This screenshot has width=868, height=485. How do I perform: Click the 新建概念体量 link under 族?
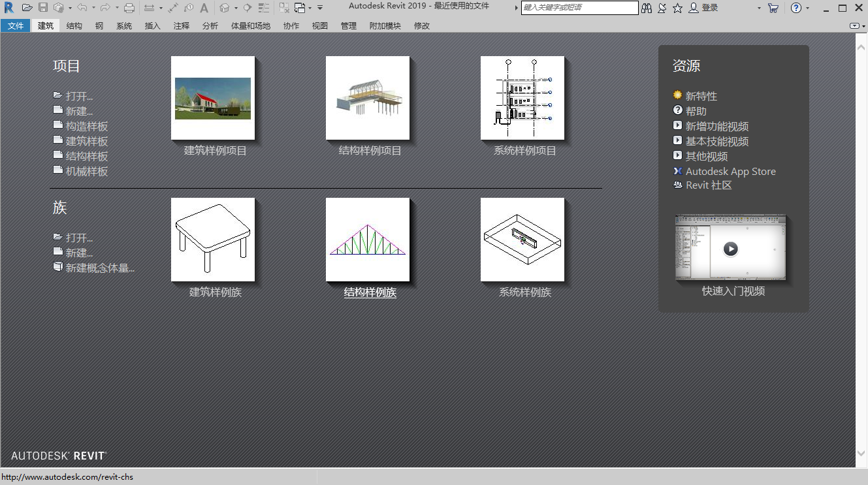99,268
